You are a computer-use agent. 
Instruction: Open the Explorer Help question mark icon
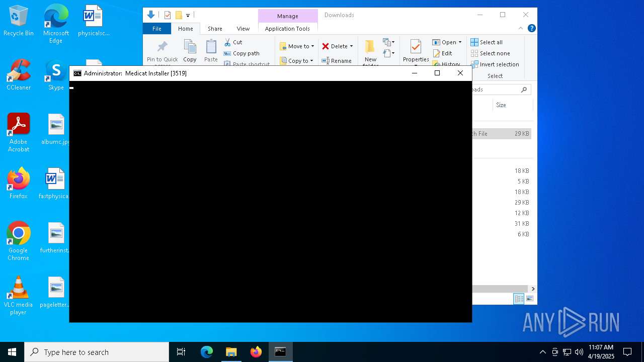coord(531,28)
